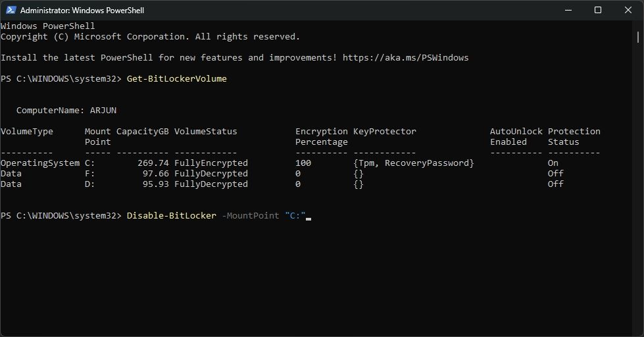This screenshot has height=337, width=644.
Task: Click the VolumeType column header
Action: click(x=27, y=131)
